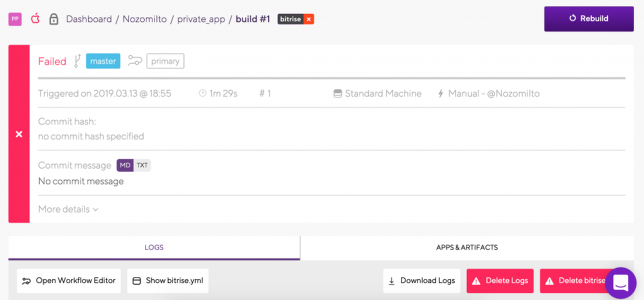This screenshot has height=300, width=644.
Task: Click the Manual trigger lightning icon
Action: [441, 94]
